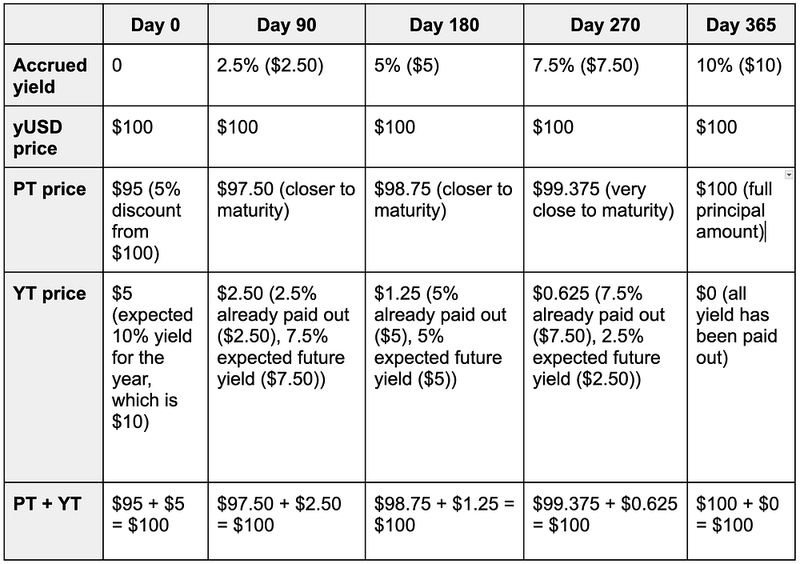Click the YT price row header
The height and width of the screenshot is (564, 800).
pos(50,294)
